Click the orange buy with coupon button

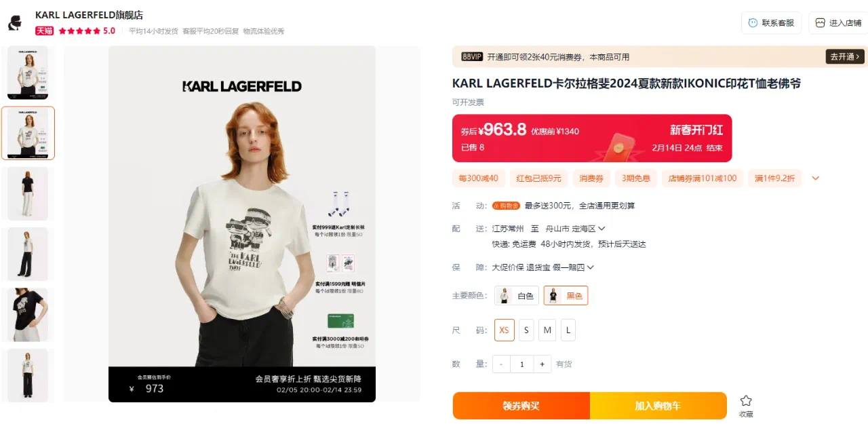click(x=521, y=406)
